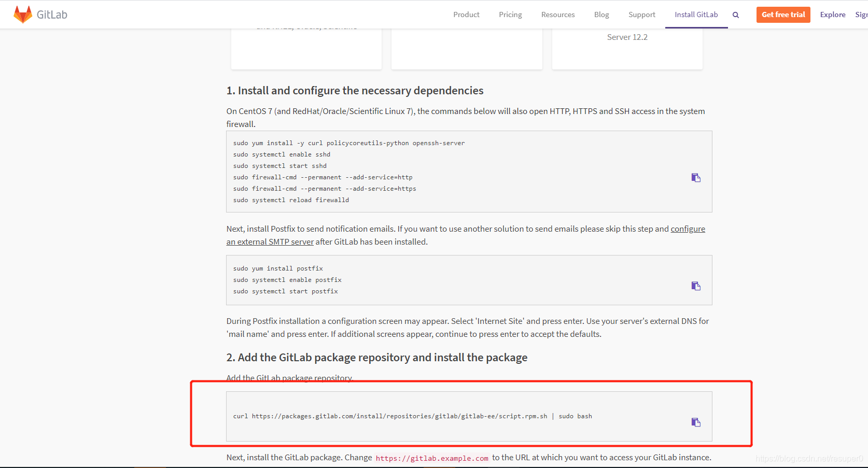The height and width of the screenshot is (468, 868).
Task: Select the Install GitLab tab
Action: pyautogui.click(x=696, y=15)
